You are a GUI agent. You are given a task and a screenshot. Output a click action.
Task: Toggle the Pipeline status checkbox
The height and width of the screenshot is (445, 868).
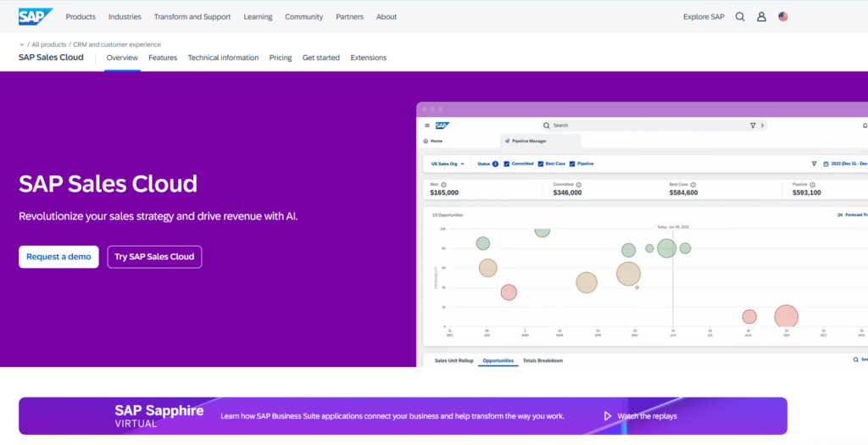tap(572, 164)
